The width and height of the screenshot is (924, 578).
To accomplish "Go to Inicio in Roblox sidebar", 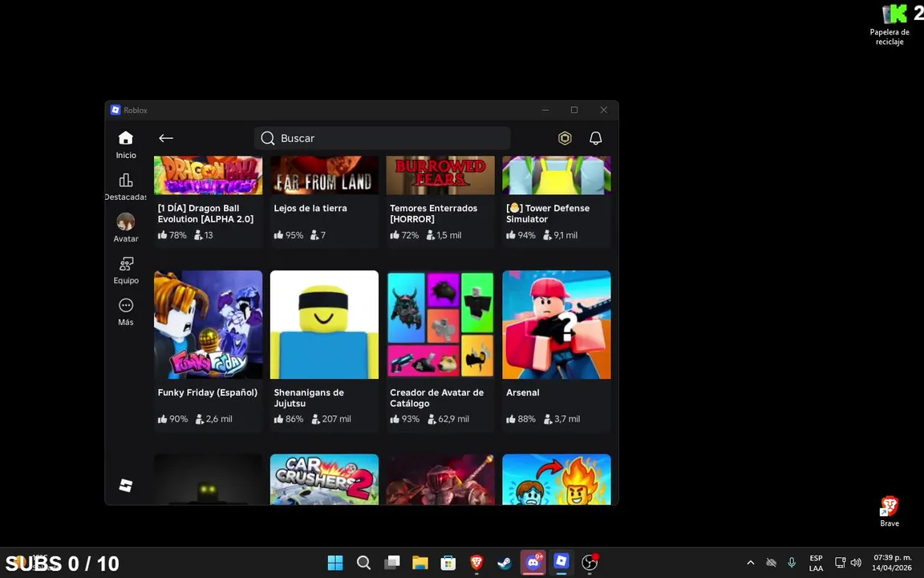I will click(x=125, y=145).
